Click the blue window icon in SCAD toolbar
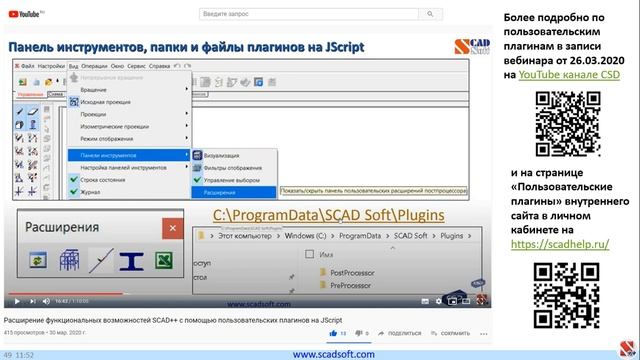Image resolution: width=640 pixels, height=360 pixels. [258, 82]
